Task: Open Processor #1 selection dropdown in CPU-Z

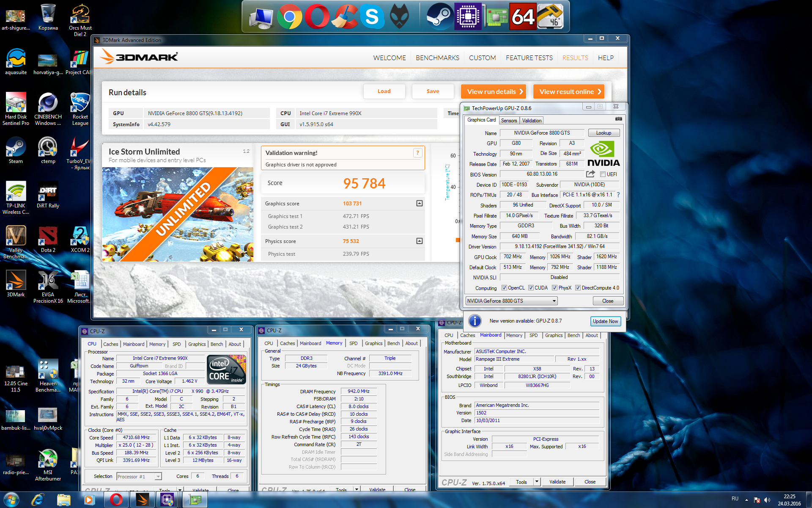Action: (139, 476)
